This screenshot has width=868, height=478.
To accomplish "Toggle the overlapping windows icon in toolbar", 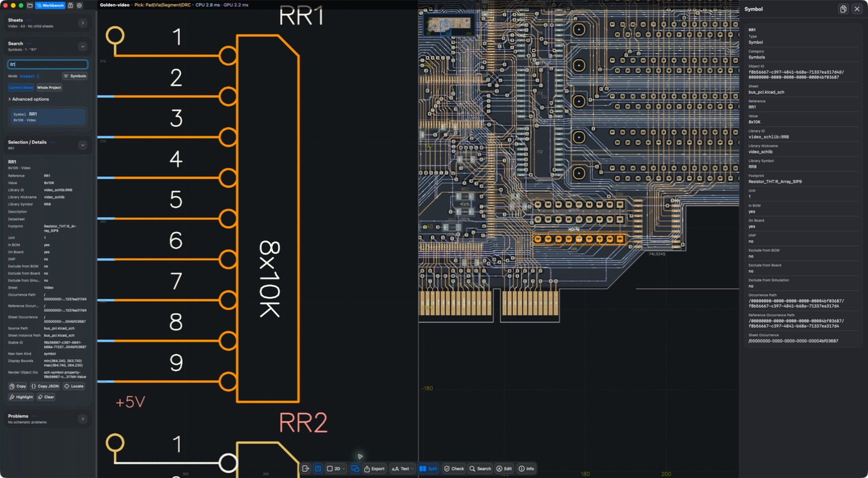I will point(355,469).
